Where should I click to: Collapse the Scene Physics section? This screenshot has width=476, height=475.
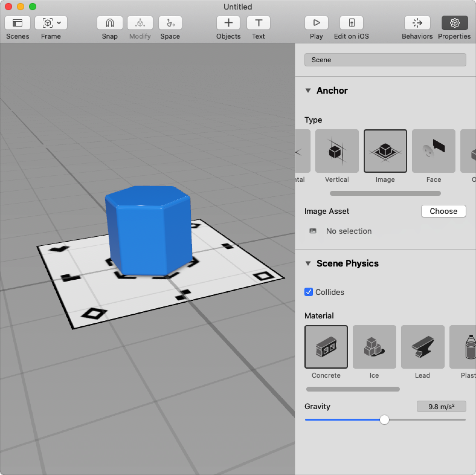point(308,264)
